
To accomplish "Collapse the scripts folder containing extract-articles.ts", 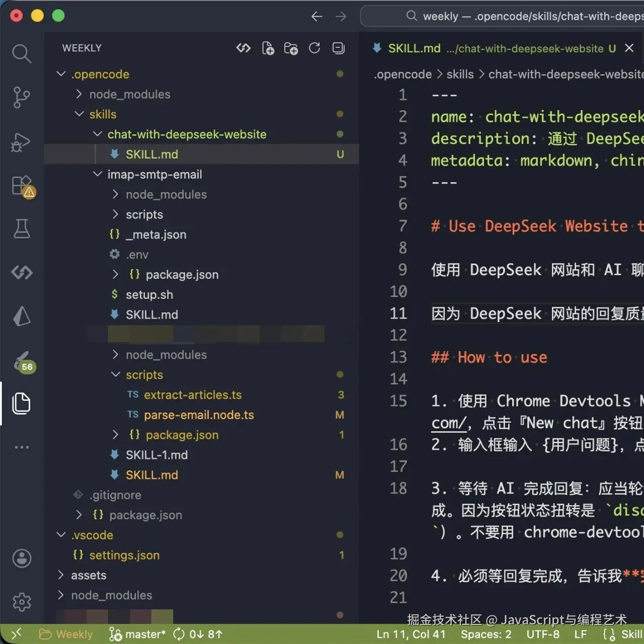I will (115, 374).
